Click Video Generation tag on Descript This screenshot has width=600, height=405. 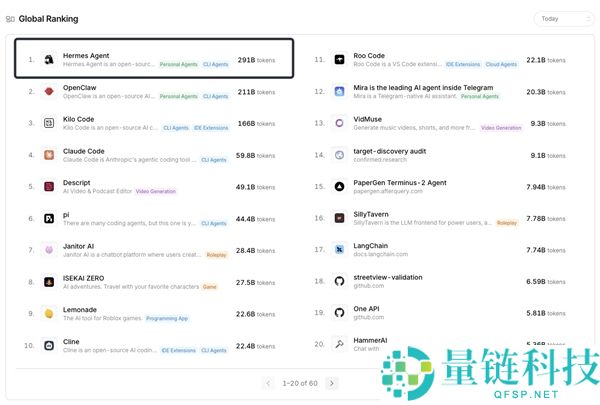click(156, 191)
